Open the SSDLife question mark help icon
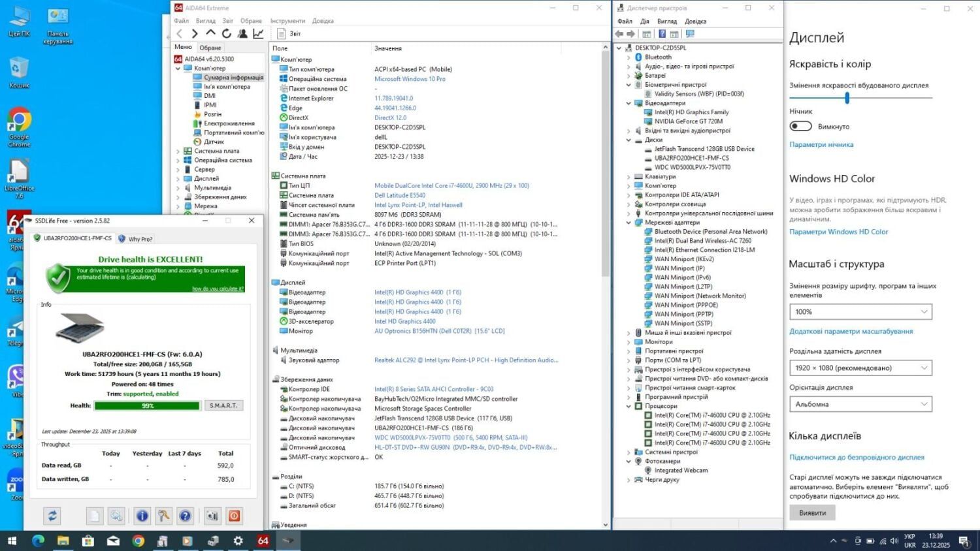 pos(186,516)
